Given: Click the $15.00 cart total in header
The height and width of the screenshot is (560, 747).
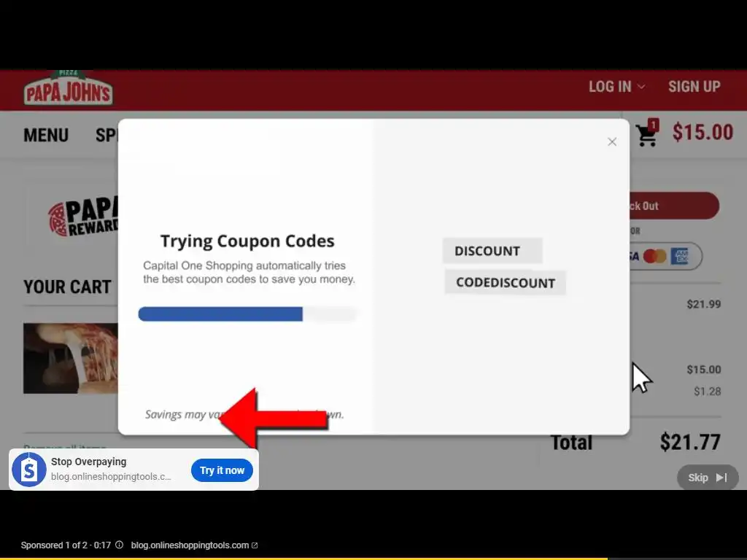Looking at the screenshot, I should tap(703, 133).
